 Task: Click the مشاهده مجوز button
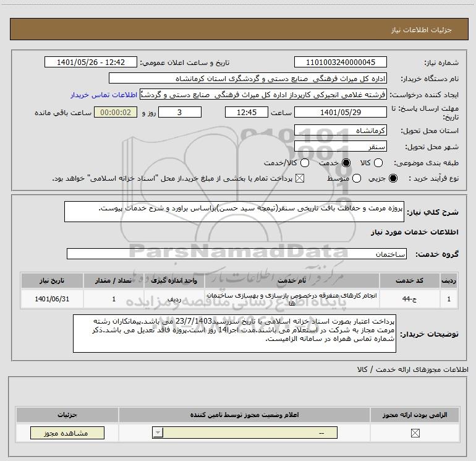[x=67, y=433]
